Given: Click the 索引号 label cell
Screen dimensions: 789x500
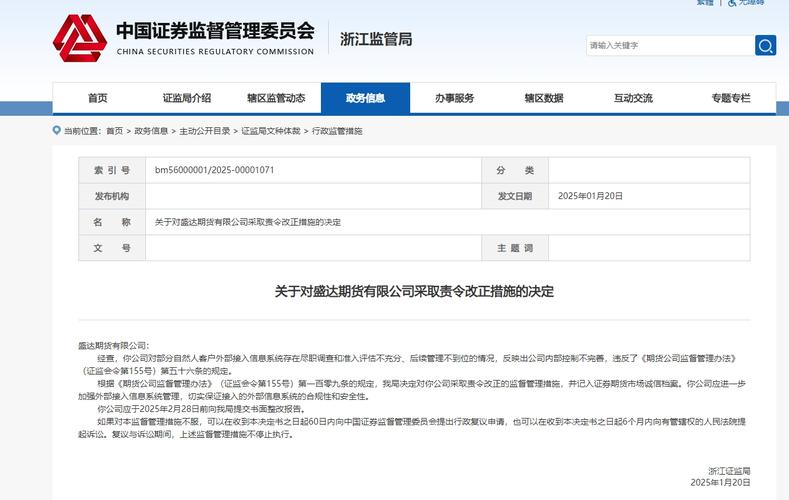Looking at the screenshot, I should (112, 170).
